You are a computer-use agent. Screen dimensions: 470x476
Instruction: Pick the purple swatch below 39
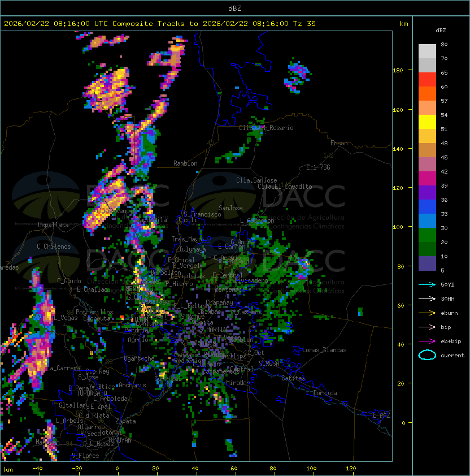coord(427,193)
